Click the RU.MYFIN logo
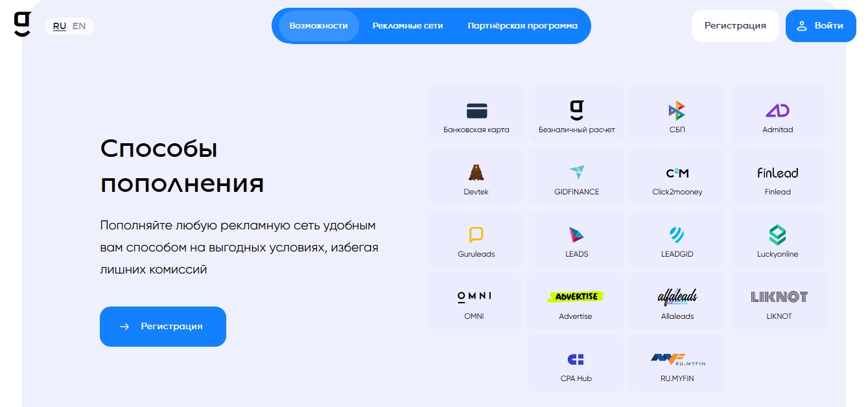The image size is (868, 407). click(677, 359)
